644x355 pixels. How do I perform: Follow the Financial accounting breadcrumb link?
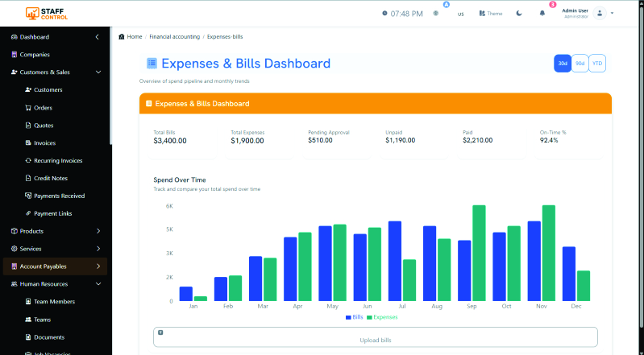(x=173, y=37)
